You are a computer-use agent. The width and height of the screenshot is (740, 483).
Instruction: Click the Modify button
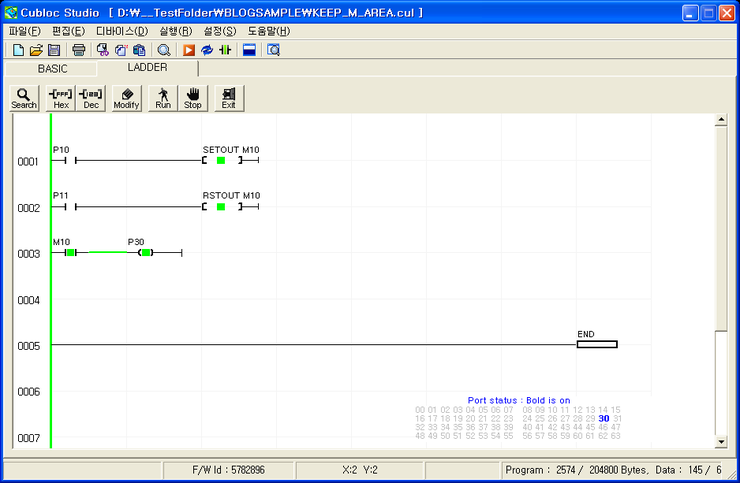click(126, 98)
